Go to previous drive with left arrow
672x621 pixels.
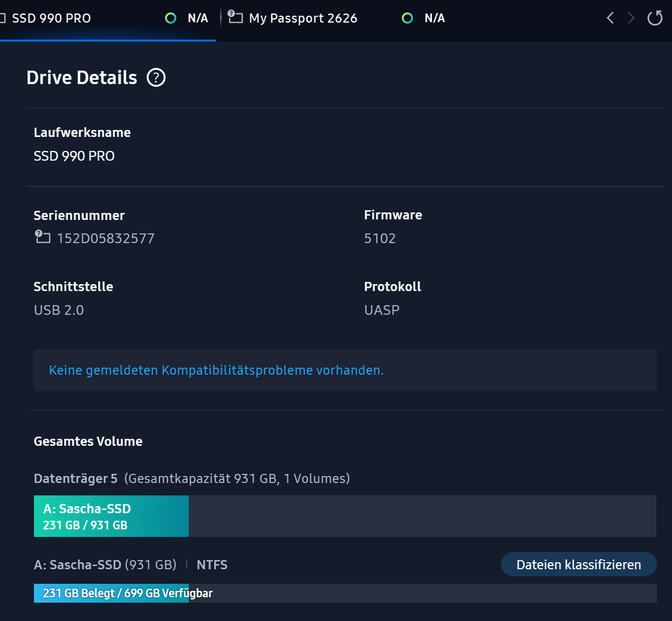pyautogui.click(x=610, y=18)
